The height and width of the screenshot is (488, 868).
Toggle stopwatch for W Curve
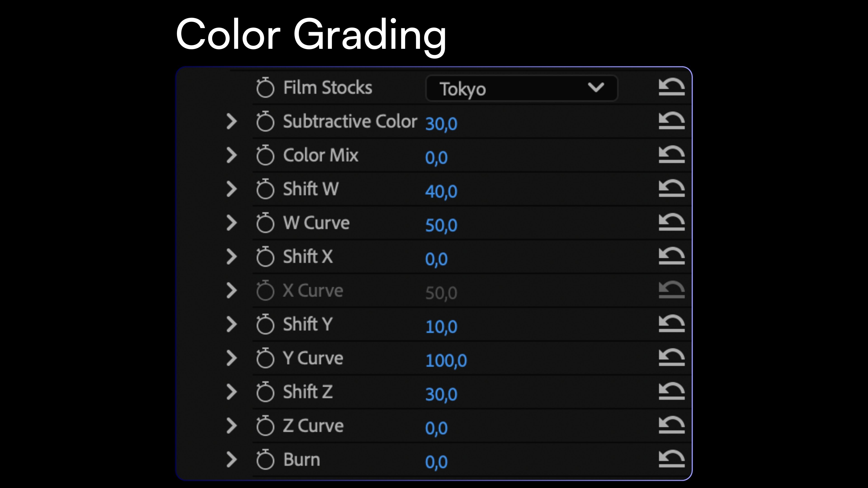pos(265,223)
